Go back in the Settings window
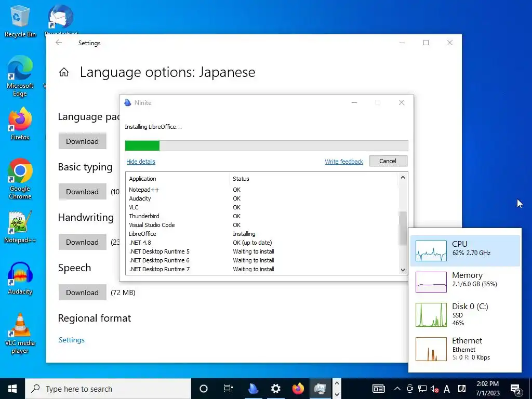This screenshot has height=399, width=532. (59, 43)
